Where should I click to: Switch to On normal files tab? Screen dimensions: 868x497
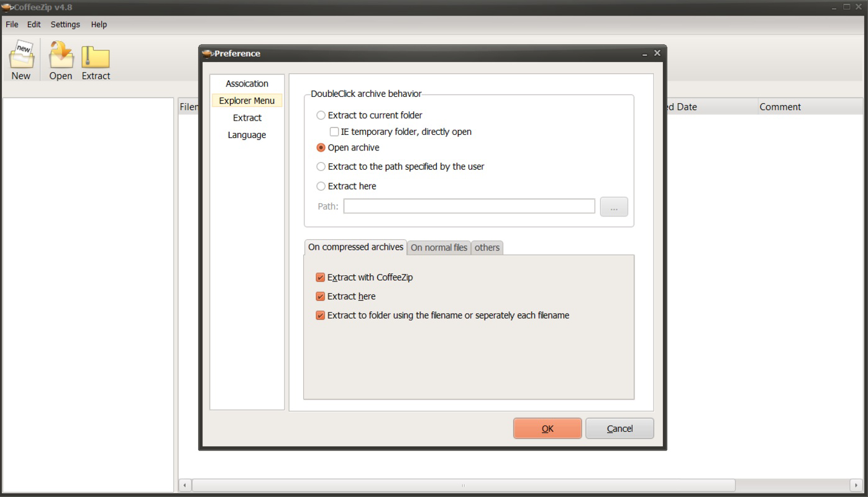coord(439,248)
